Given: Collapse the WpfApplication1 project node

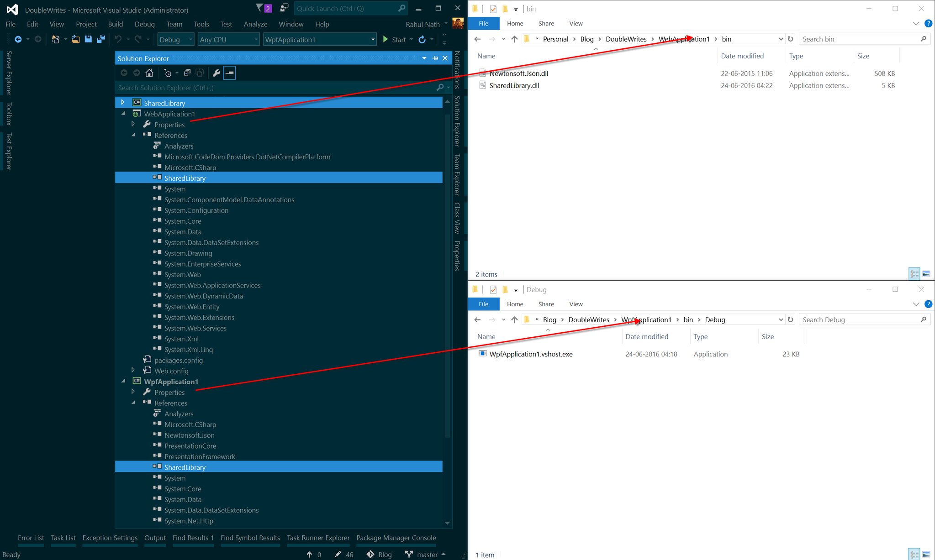Looking at the screenshot, I should 123,381.
